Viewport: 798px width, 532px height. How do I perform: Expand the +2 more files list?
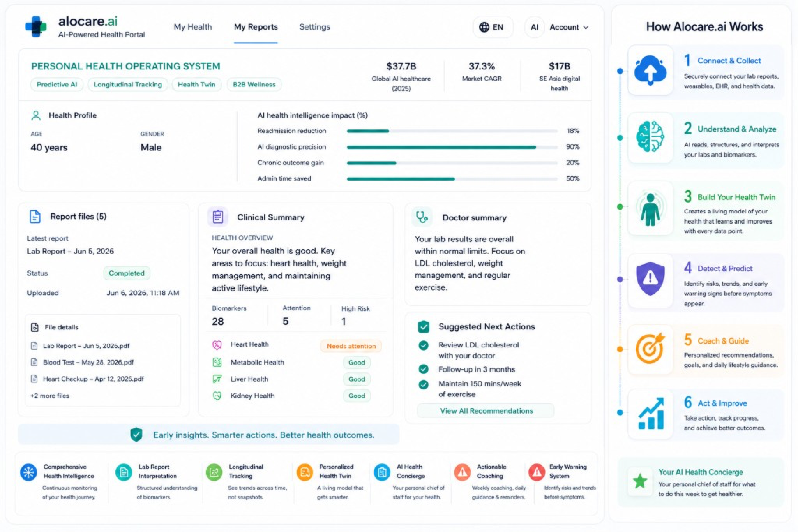(x=50, y=396)
